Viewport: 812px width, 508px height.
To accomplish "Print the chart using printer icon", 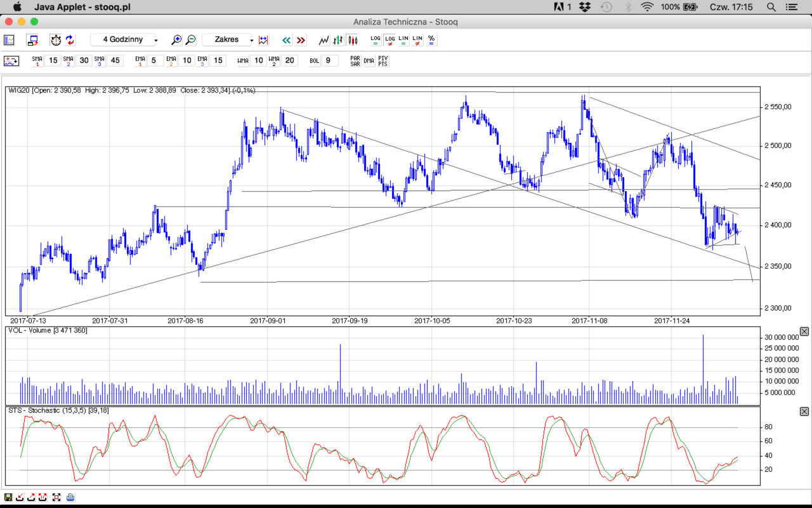I will coord(70,497).
